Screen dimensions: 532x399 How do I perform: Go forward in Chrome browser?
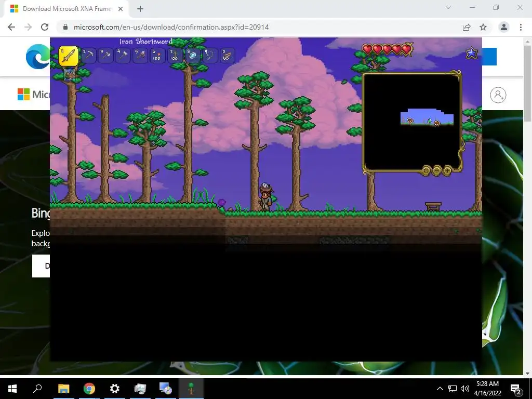pyautogui.click(x=28, y=27)
